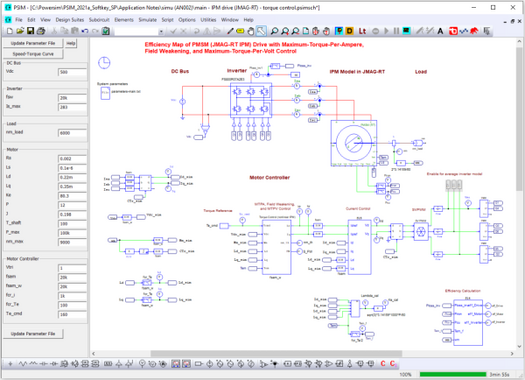This screenshot has width=525, height=380.
Task: Click the red square toolbar icon
Action: 453,31
